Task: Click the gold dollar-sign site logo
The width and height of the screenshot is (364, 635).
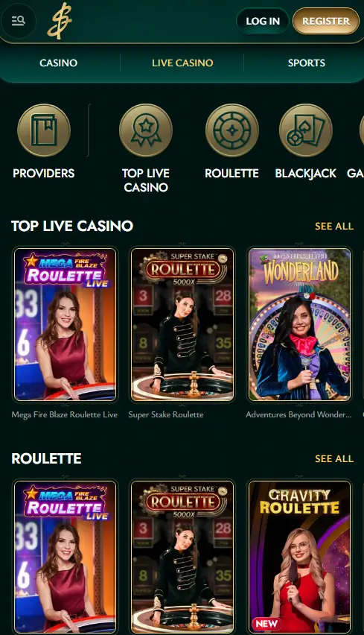Action: pos(60,21)
